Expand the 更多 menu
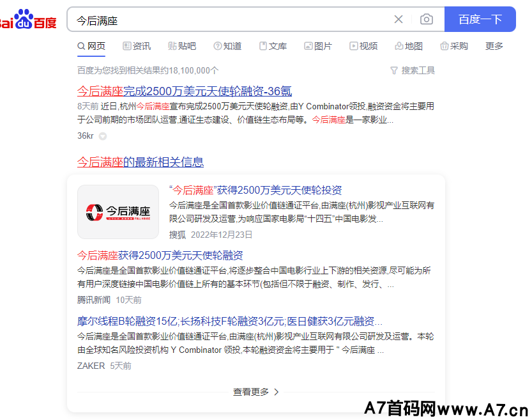532x420 pixels. click(x=494, y=46)
